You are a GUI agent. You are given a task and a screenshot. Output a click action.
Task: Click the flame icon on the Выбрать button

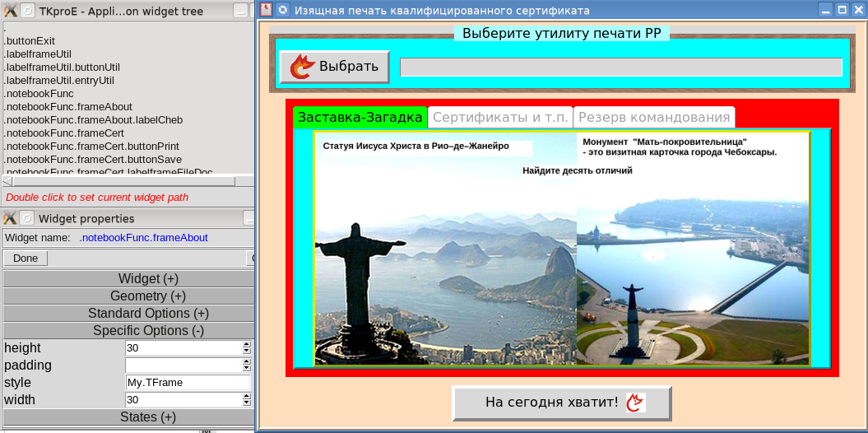point(302,67)
